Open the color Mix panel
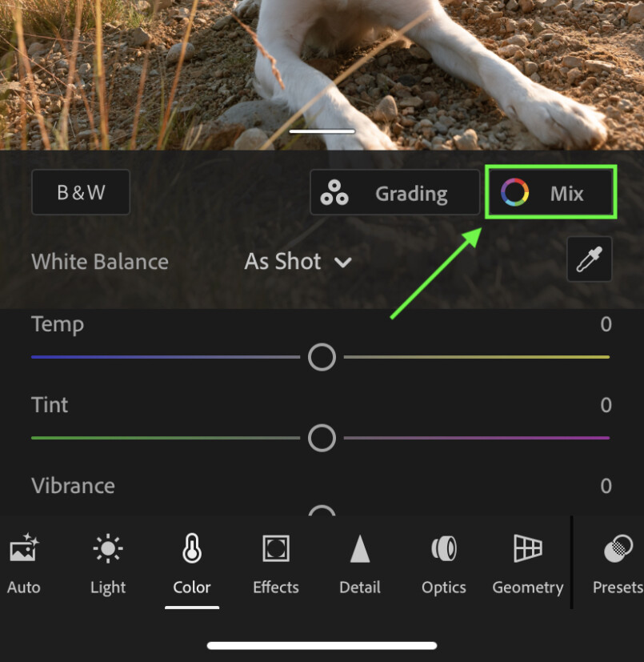The height and width of the screenshot is (662, 644). click(x=550, y=192)
